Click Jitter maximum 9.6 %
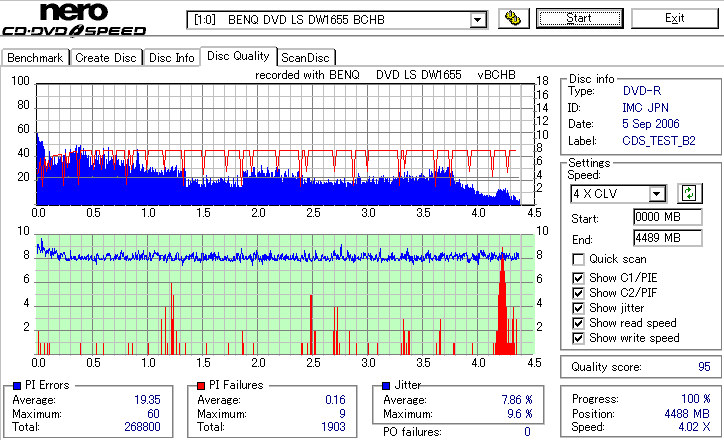This screenshot has height=441, width=724. pos(520,414)
